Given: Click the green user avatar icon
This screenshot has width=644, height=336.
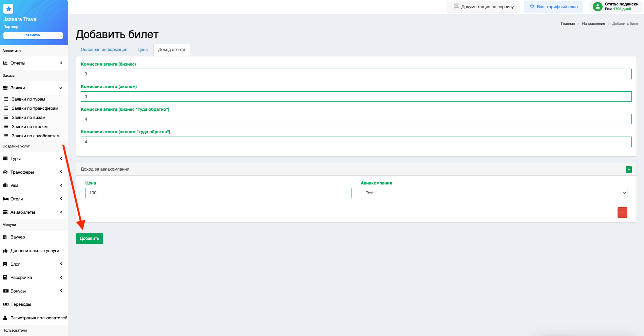Looking at the screenshot, I should [x=598, y=6].
